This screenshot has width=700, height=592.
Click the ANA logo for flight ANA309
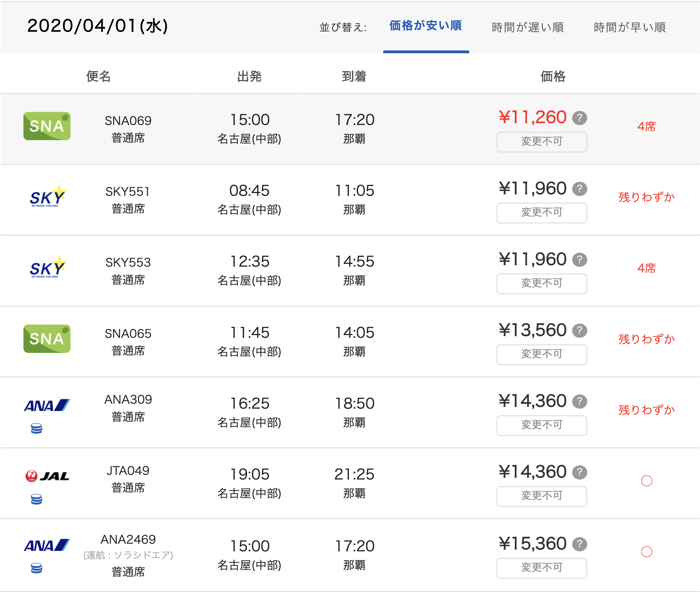coord(47,405)
